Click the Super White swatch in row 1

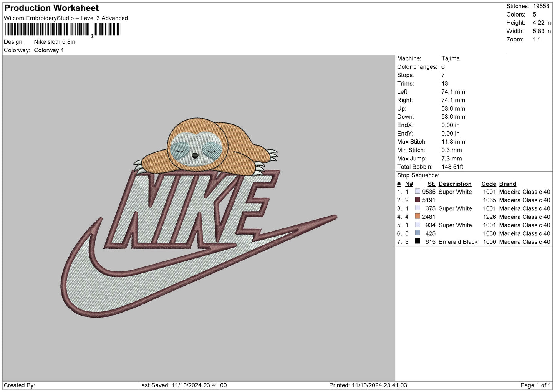(x=417, y=191)
